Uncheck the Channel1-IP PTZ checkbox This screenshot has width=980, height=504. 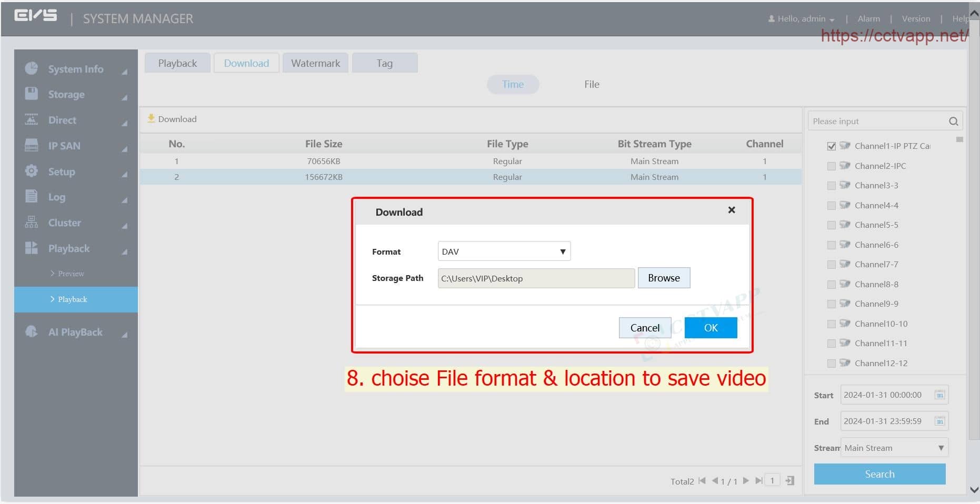832,146
